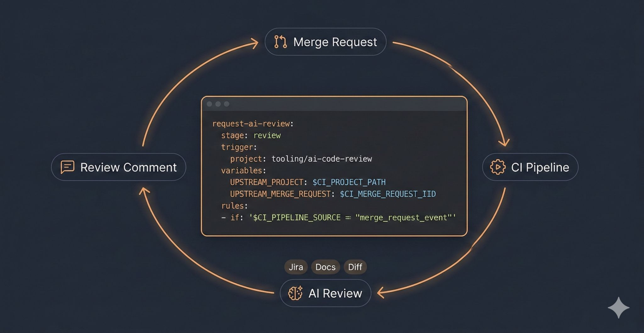The width and height of the screenshot is (644, 333).
Task: Click the UPSTREAM_MERGE_REQUEST key
Action: point(280,194)
